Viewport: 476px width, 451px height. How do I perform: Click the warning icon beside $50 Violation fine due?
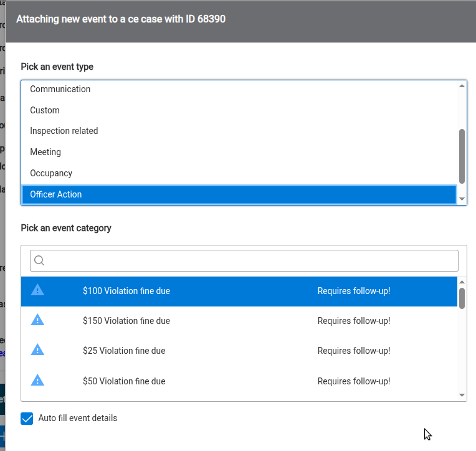point(37,380)
